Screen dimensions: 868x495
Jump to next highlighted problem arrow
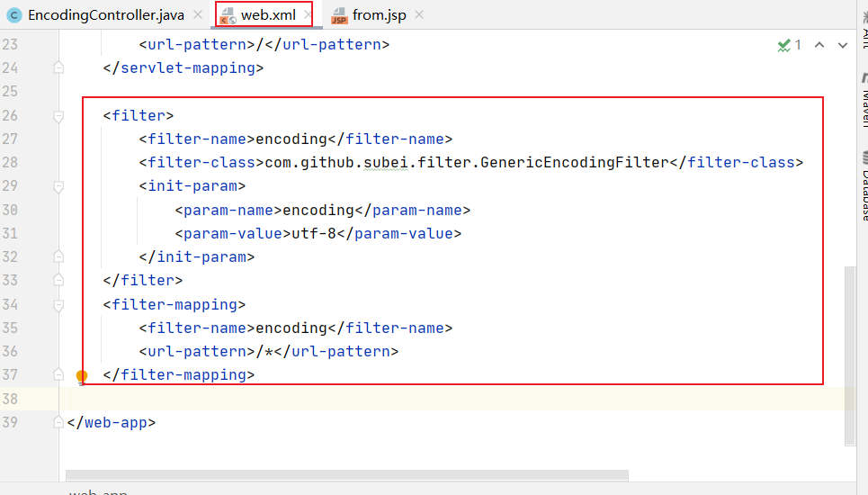pos(843,45)
